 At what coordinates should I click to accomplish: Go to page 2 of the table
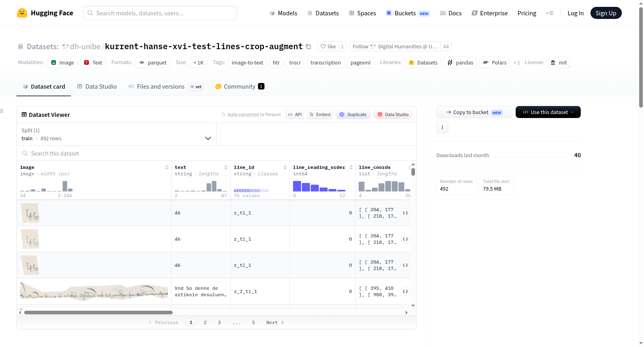205,322
